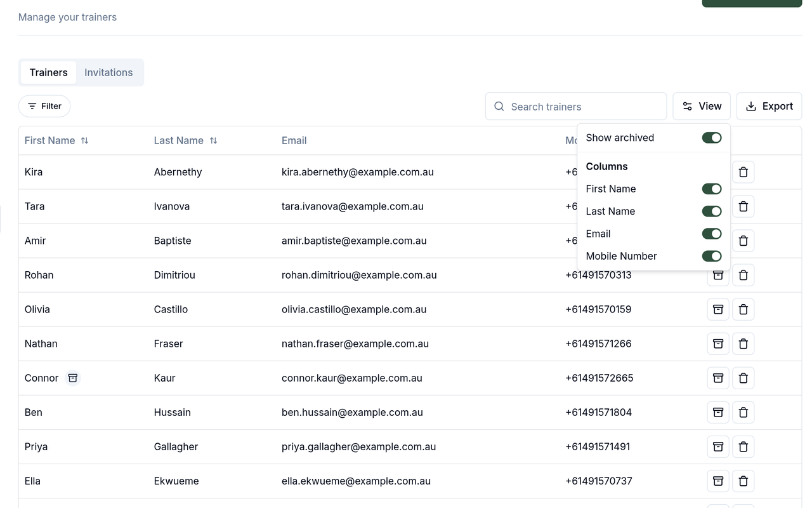Switch to the Invitations tab
Screen dimensions: 812x508
tap(108, 72)
